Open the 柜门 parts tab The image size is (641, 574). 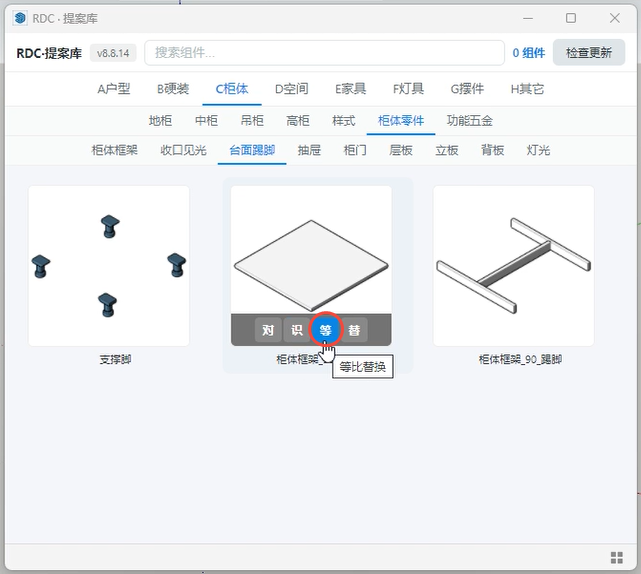(x=355, y=150)
